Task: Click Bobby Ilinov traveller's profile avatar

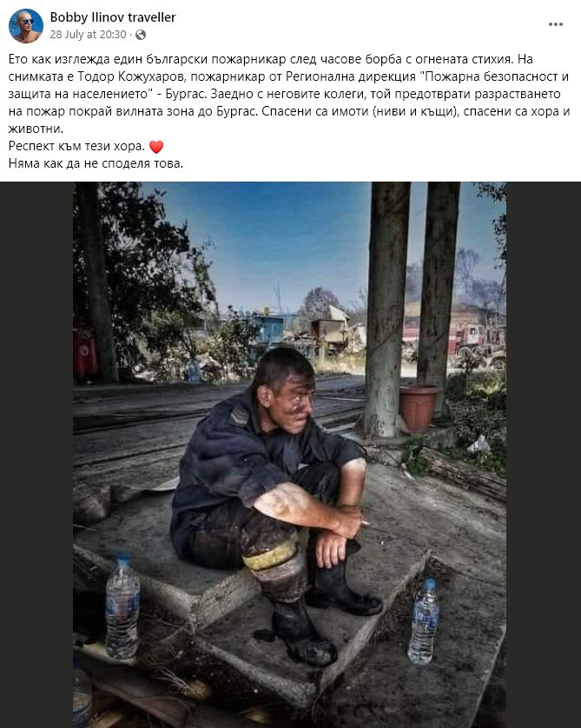Action: pyautogui.click(x=26, y=26)
